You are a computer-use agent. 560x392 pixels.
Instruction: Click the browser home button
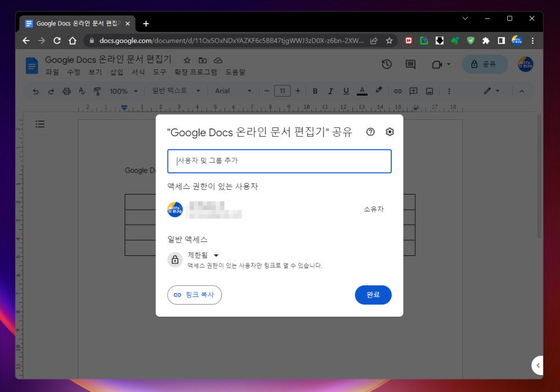click(72, 41)
